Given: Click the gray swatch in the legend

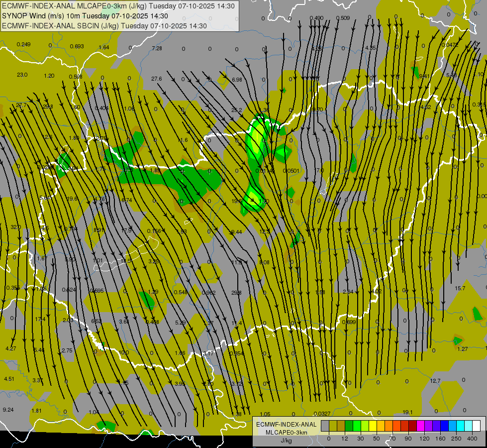Looking at the screenshot, I should [x=325, y=426].
